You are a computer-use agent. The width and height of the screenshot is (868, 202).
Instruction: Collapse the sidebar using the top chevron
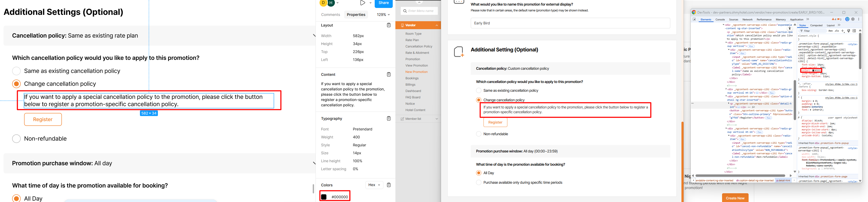419,2
